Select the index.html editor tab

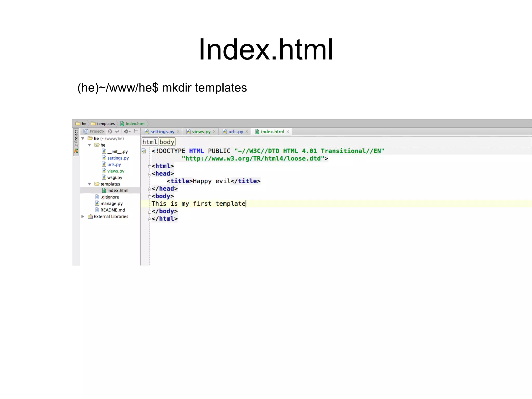click(x=272, y=132)
